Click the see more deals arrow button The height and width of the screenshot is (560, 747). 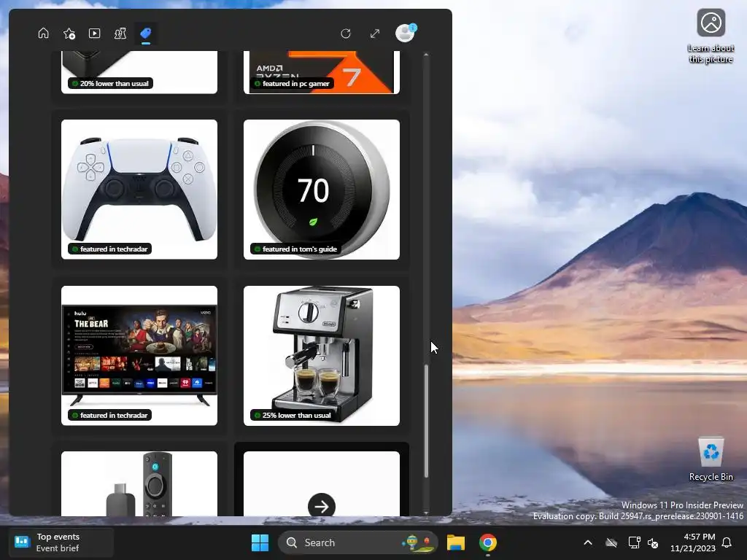(322, 506)
